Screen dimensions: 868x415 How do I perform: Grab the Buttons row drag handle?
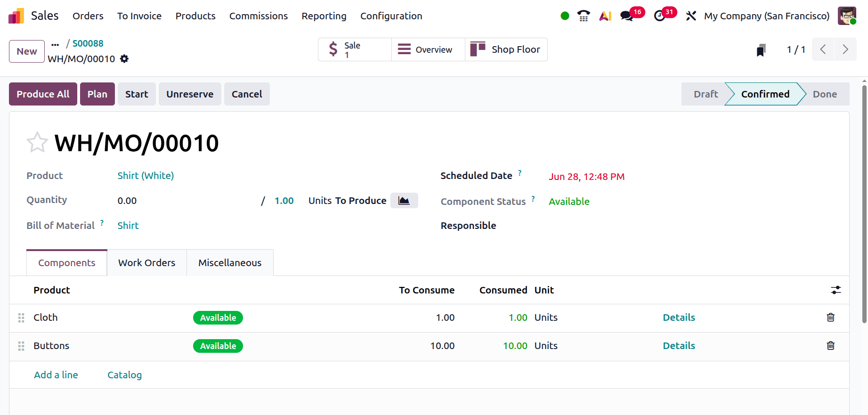(x=21, y=346)
